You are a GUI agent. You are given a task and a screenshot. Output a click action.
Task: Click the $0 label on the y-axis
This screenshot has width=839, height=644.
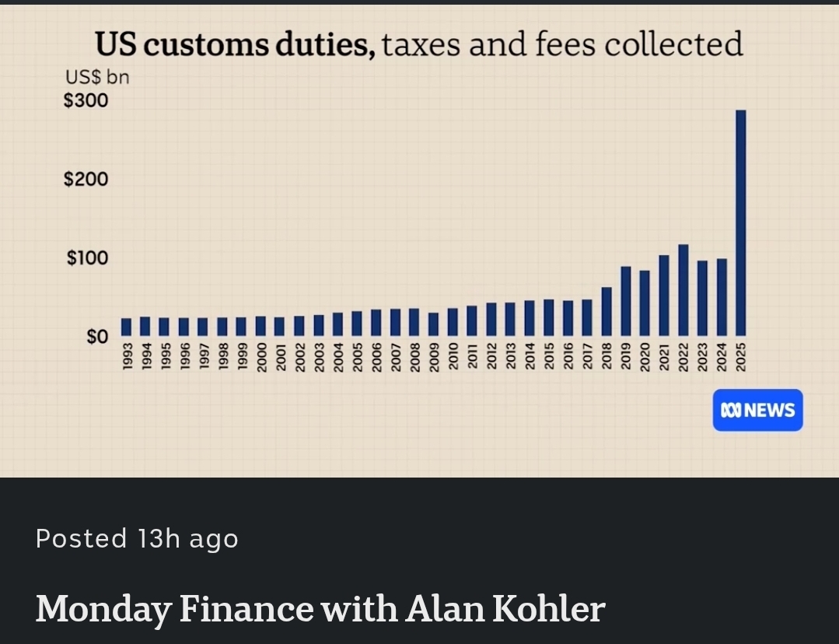tap(96, 338)
